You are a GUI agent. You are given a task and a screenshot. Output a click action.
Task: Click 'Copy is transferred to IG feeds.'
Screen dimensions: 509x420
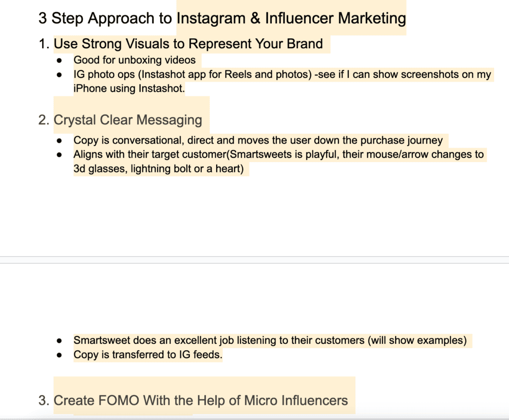click(148, 354)
